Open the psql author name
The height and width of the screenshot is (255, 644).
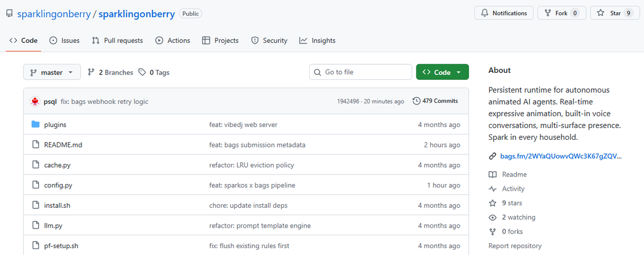[50, 101]
